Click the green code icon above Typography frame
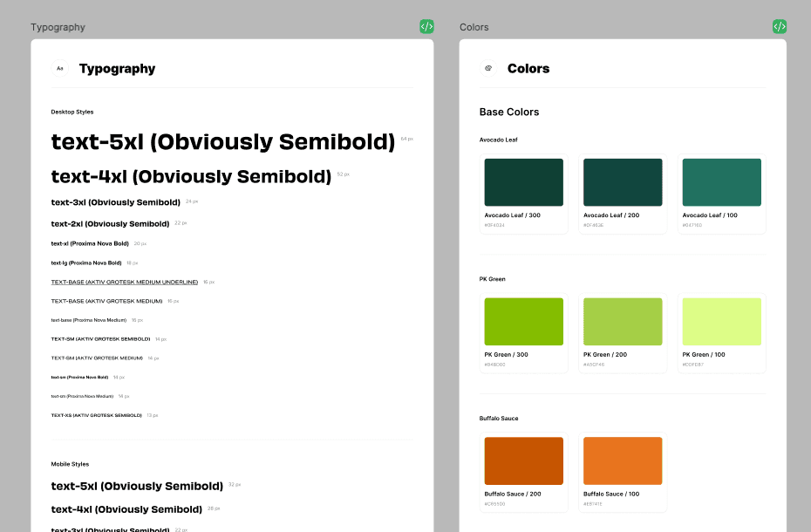This screenshot has height=532, width=811. [426, 27]
